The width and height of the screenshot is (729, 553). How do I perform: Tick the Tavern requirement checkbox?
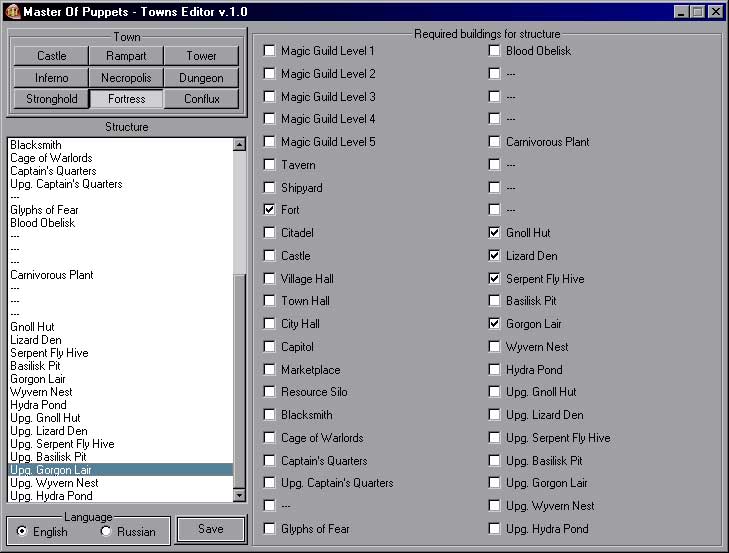[x=269, y=165]
